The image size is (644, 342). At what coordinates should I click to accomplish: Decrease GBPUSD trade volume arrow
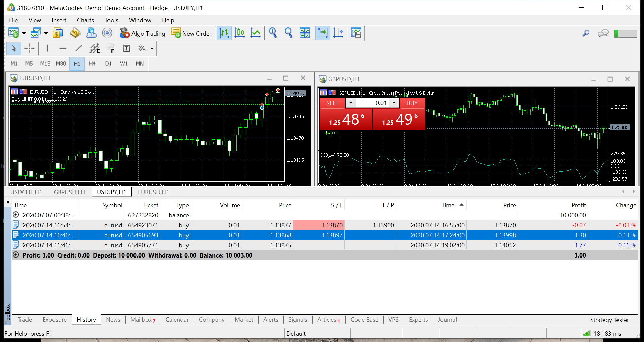(351, 103)
